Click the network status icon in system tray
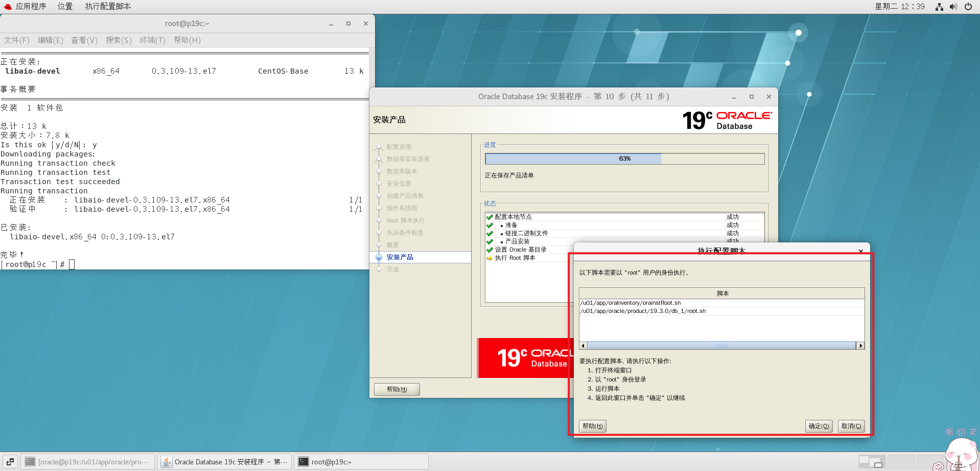Image resolution: width=980 pixels, height=471 pixels. point(939,7)
